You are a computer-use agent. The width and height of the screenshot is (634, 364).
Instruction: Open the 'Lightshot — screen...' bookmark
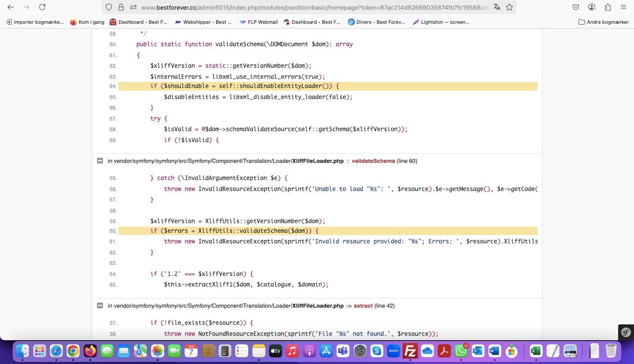coord(441,22)
